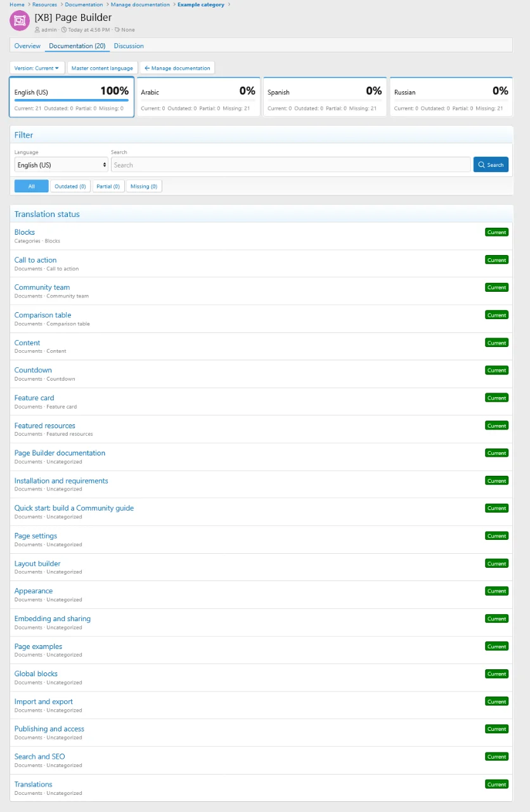Screen dimensions: 530x812
Task: Click Current badge on Layout builder row
Action: 496,563
